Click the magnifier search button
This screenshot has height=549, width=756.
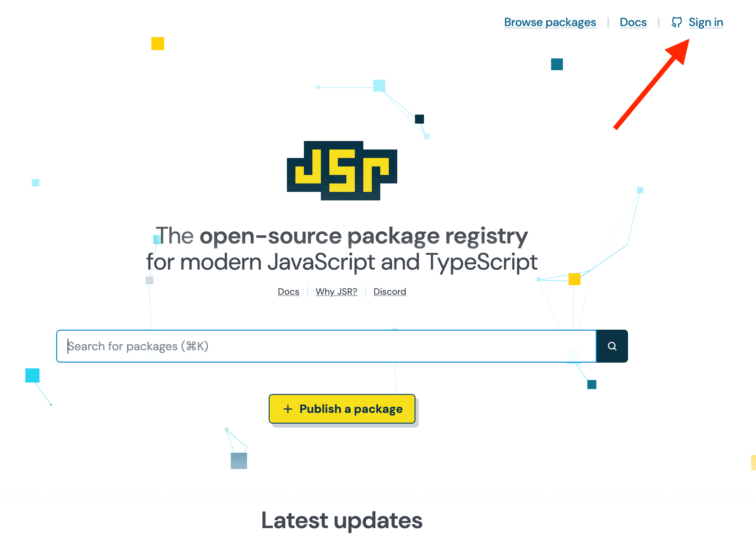pos(612,346)
